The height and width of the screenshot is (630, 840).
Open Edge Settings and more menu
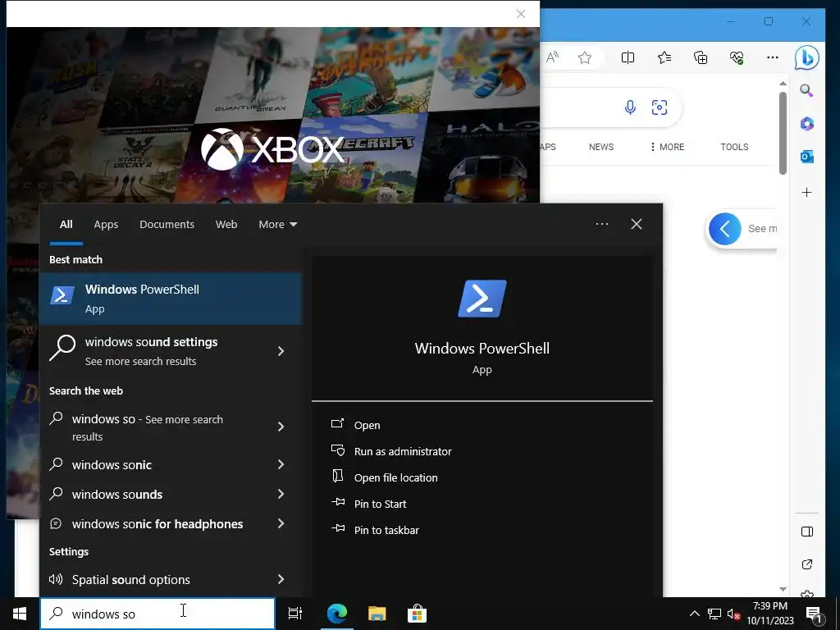tap(773, 57)
